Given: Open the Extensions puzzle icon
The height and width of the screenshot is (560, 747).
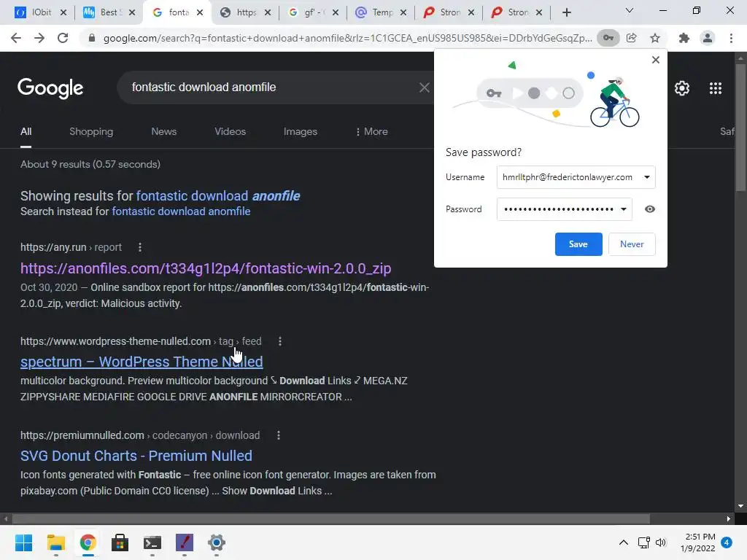Looking at the screenshot, I should tap(684, 38).
